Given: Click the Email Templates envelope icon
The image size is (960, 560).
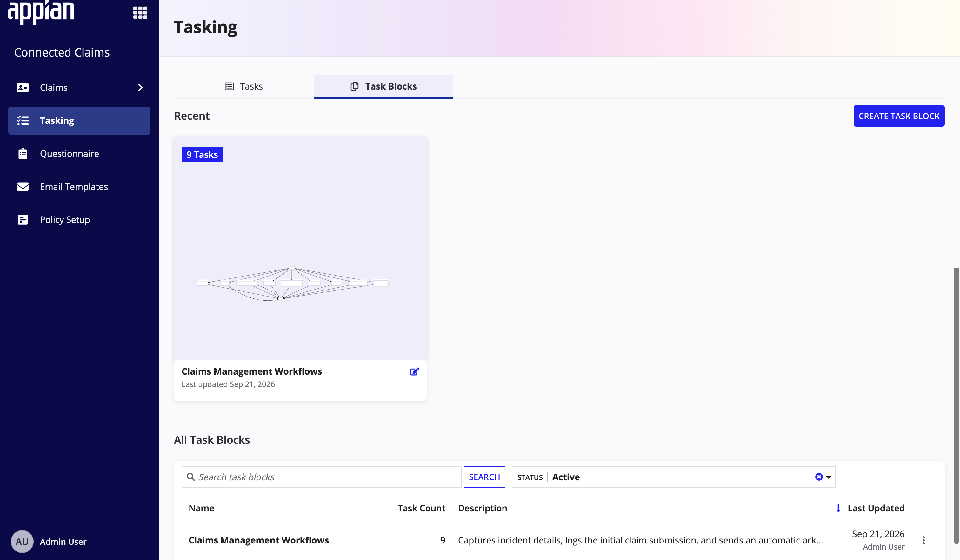Looking at the screenshot, I should [x=23, y=187].
